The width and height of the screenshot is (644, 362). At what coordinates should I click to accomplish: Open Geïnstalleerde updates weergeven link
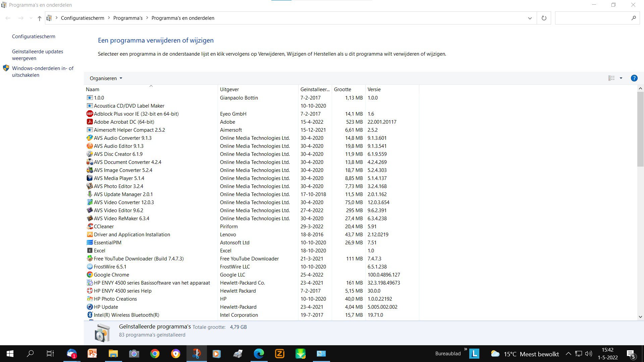pyautogui.click(x=38, y=55)
